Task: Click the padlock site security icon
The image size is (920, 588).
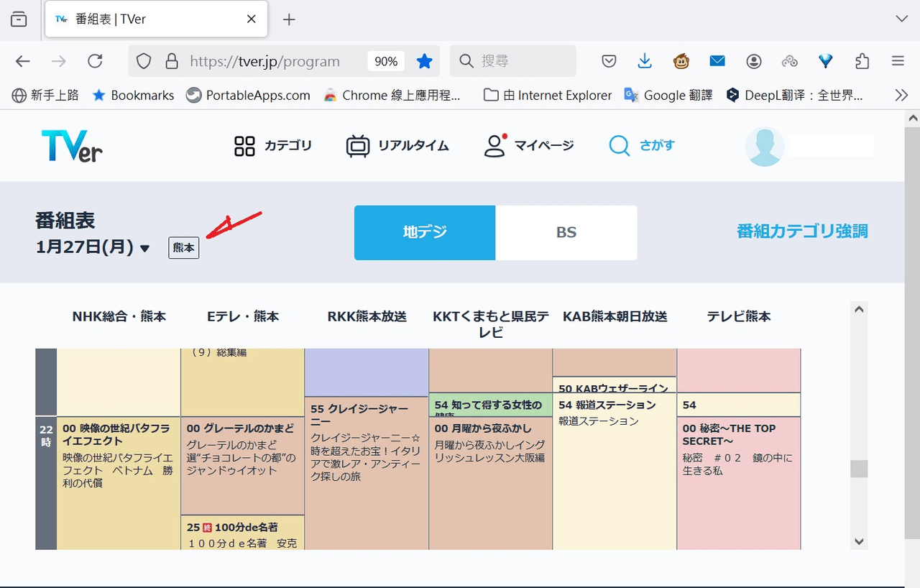Action: pyautogui.click(x=172, y=61)
